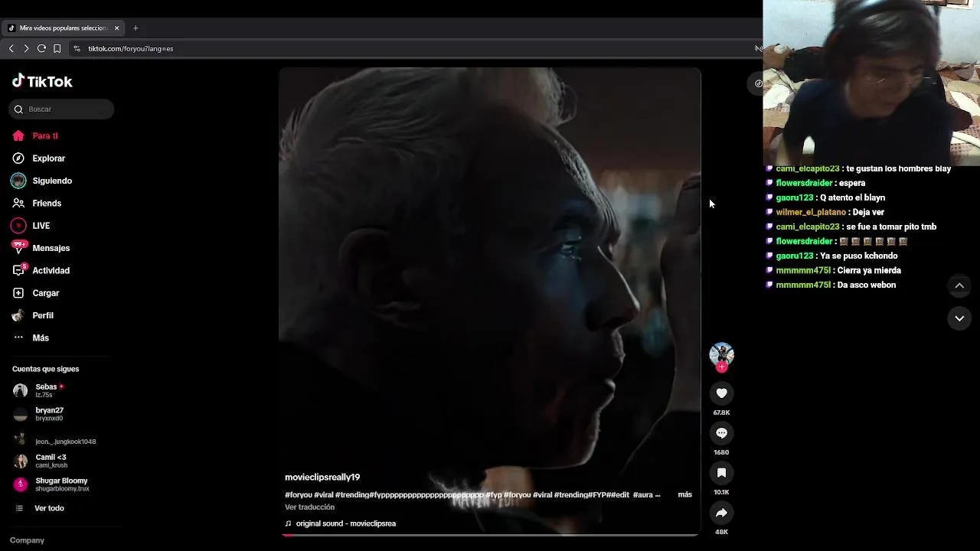This screenshot has width=980, height=551.
Task: Click chat user flowersdraider 'espera'
Action: pyautogui.click(x=804, y=184)
